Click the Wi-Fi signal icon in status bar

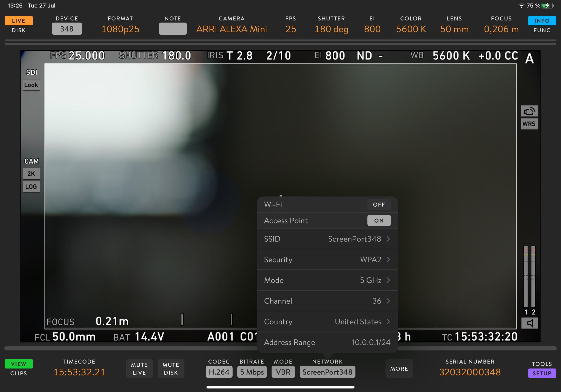[521, 6]
